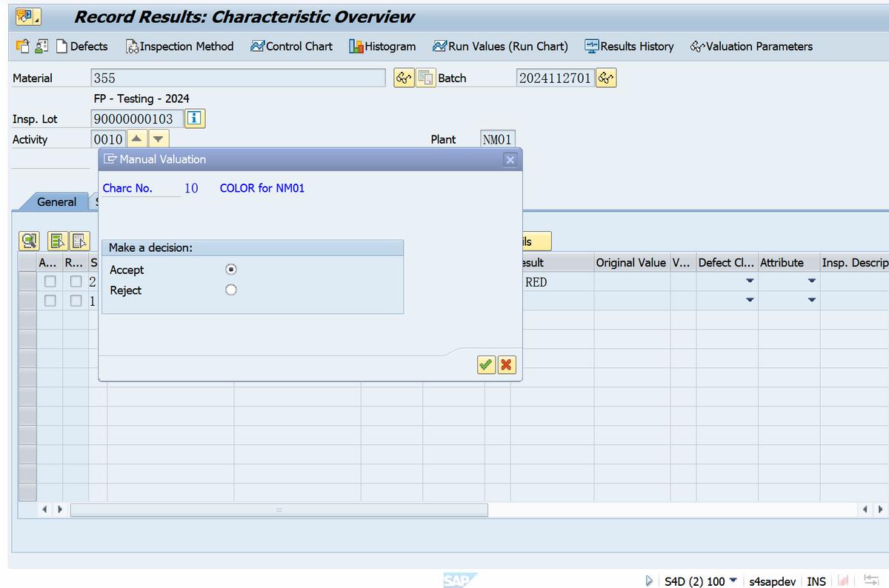
Task: Click the Material field 355
Action: coord(238,78)
